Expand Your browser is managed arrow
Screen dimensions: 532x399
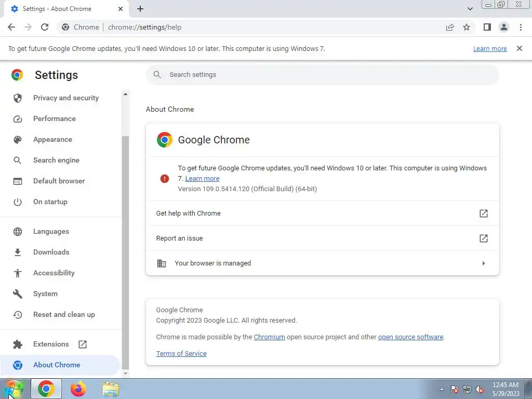click(484, 263)
